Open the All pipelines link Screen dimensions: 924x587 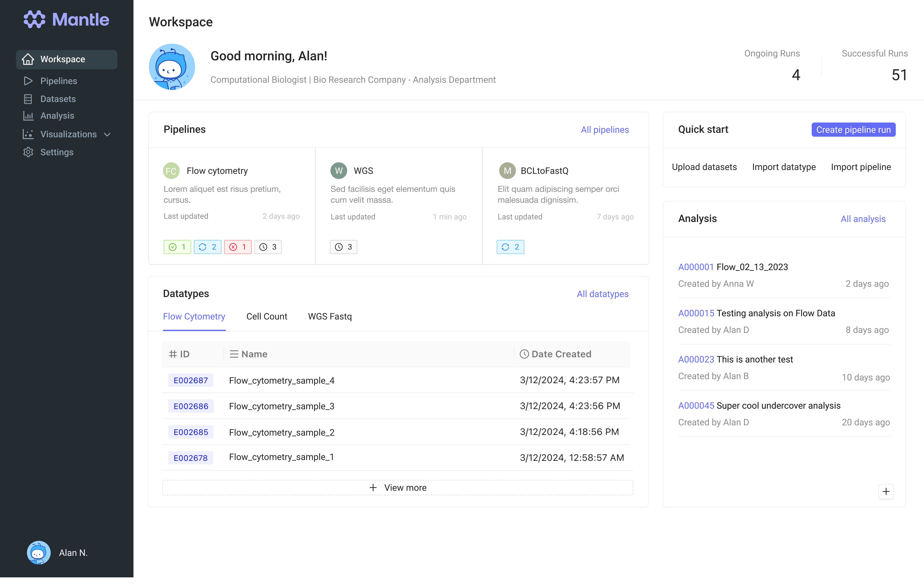pyautogui.click(x=605, y=130)
